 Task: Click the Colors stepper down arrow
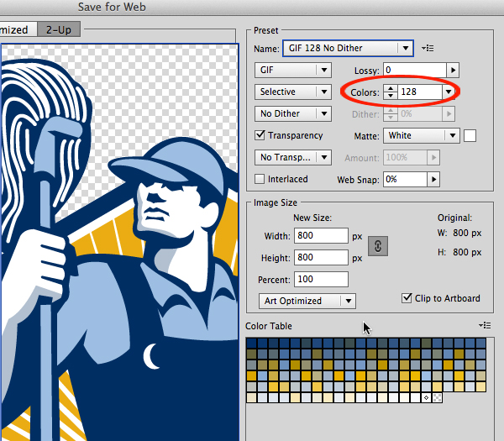pos(391,96)
